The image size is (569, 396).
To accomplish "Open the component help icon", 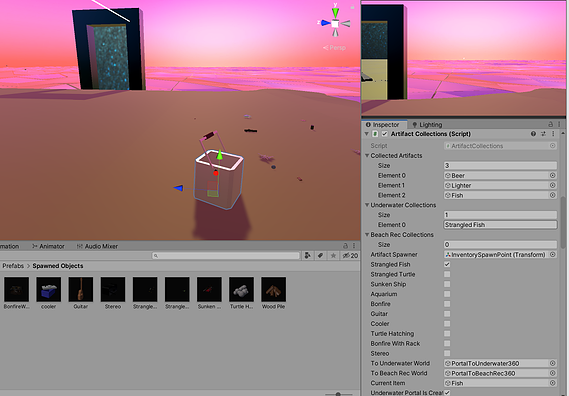I will point(533,134).
